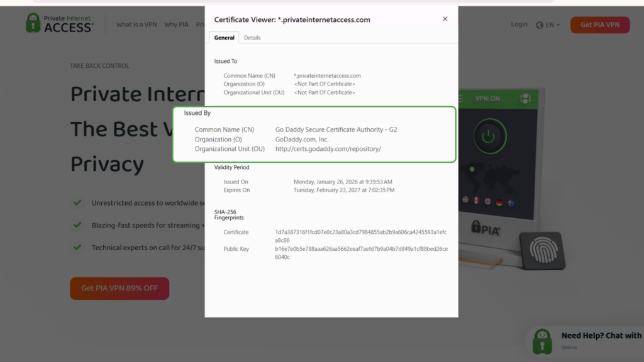The height and width of the screenshot is (362, 644).
Task: Click the globe language icon
Action: tap(539, 25)
